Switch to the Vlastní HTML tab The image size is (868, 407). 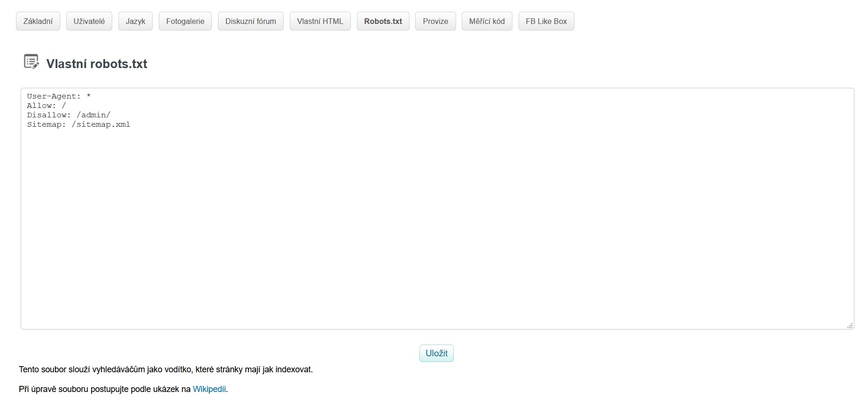pos(320,22)
